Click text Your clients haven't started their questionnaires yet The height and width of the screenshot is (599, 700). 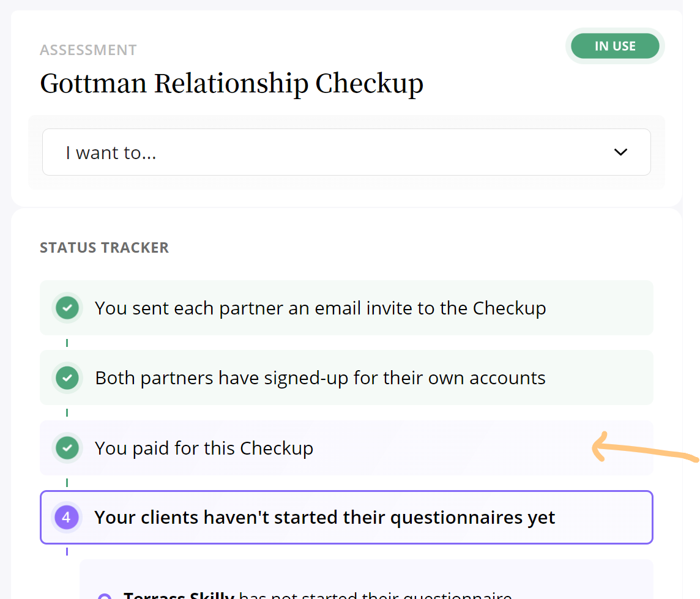(x=324, y=518)
